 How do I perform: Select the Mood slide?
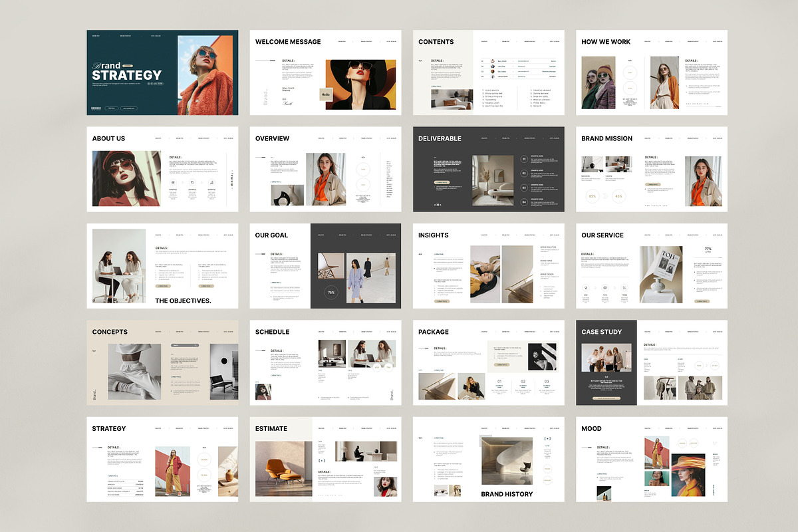[x=652, y=460]
